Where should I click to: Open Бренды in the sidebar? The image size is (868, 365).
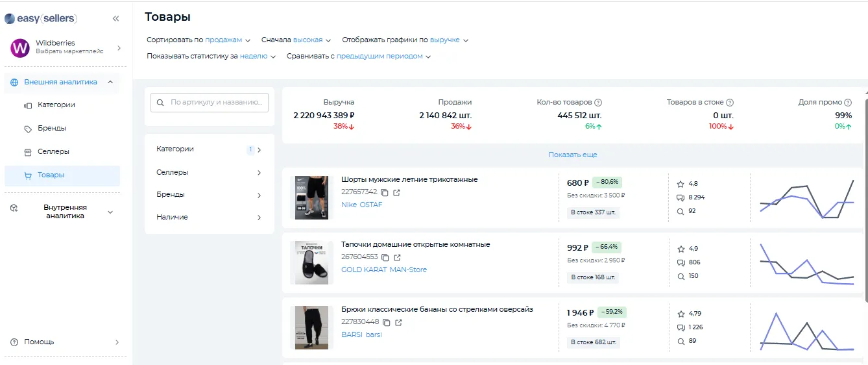click(51, 129)
